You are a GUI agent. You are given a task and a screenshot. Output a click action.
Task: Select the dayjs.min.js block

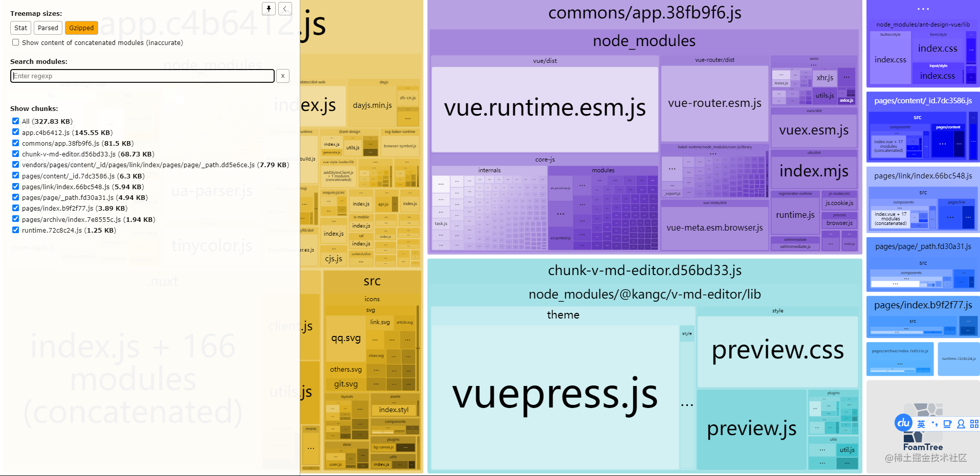pyautogui.click(x=372, y=105)
